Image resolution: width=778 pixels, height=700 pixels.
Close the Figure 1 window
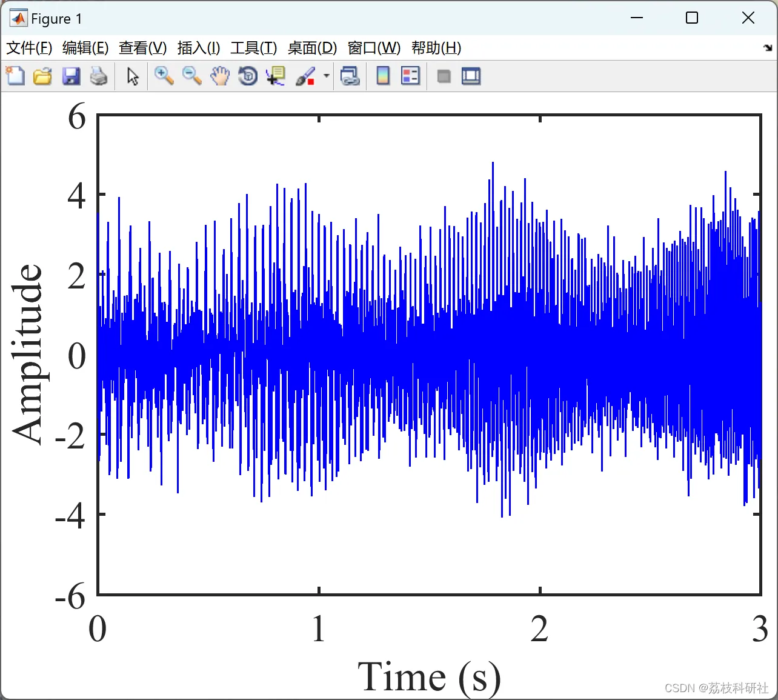748,18
